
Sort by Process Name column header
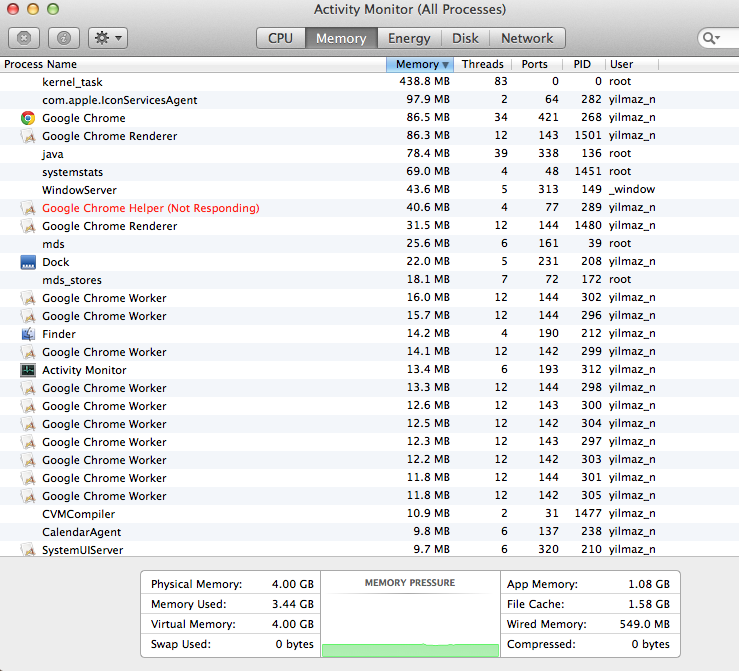coord(193,64)
